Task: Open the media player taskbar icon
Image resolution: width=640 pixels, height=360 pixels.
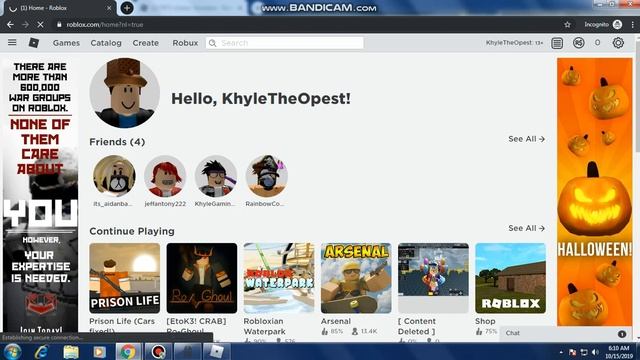Action: (x=99, y=352)
